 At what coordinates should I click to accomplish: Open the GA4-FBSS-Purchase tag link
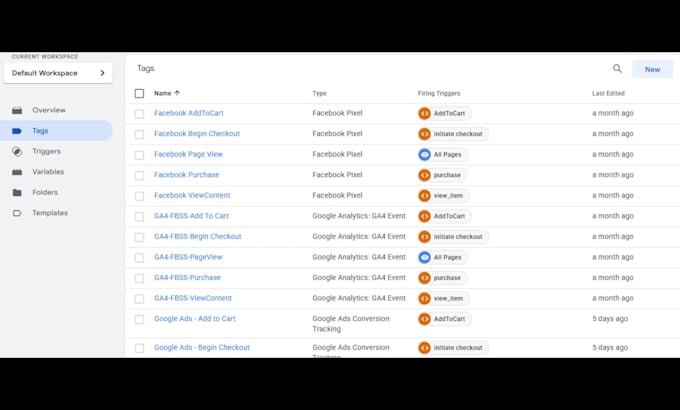[x=187, y=277]
